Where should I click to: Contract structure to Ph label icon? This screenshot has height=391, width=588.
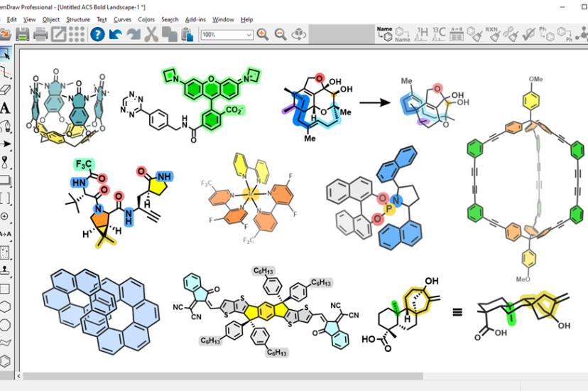coord(565,34)
